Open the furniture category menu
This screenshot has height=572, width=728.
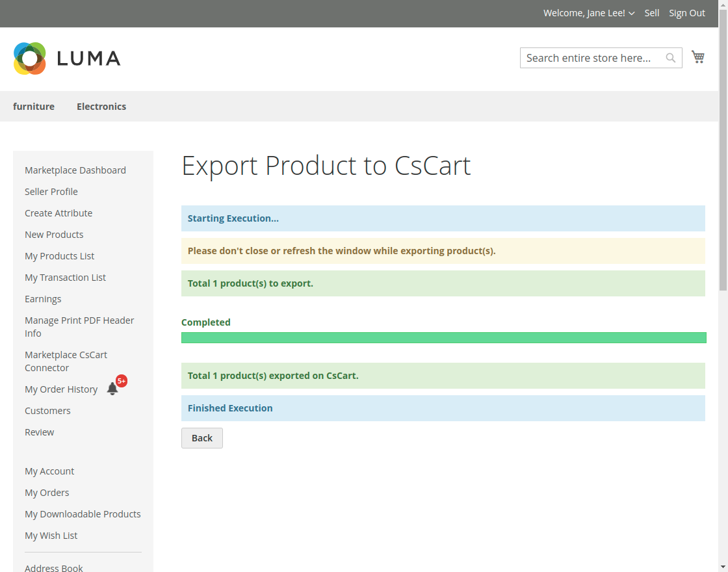(34, 107)
